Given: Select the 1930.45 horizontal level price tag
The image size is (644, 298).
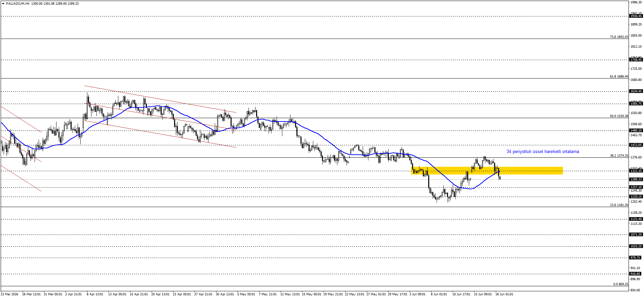Looking at the screenshot, I should point(636,16).
